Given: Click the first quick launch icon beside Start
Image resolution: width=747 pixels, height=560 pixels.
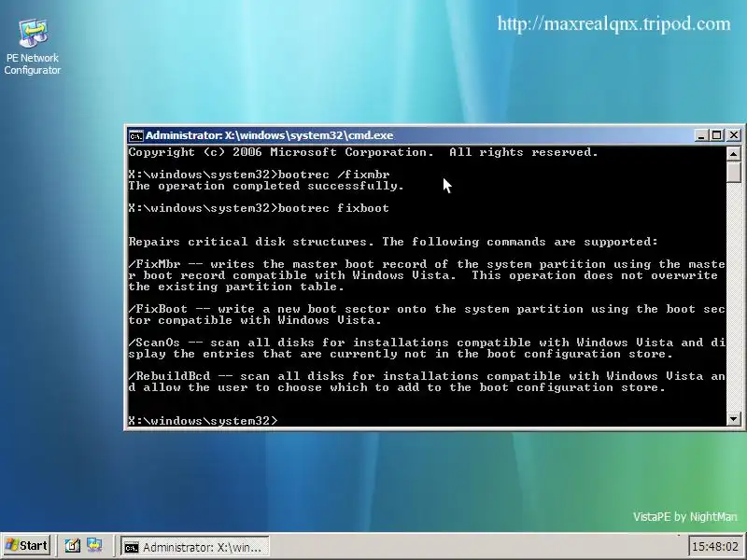Looking at the screenshot, I should click(73, 545).
